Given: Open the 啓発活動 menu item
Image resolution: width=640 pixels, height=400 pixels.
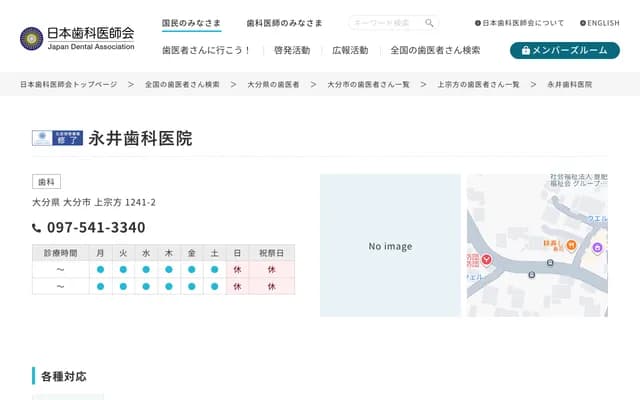Looking at the screenshot, I should pos(292,50).
